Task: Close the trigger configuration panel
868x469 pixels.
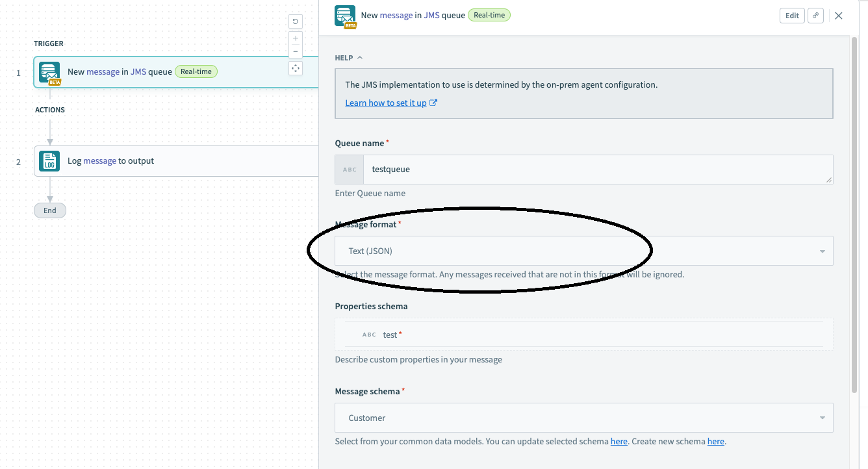Action: (x=839, y=16)
